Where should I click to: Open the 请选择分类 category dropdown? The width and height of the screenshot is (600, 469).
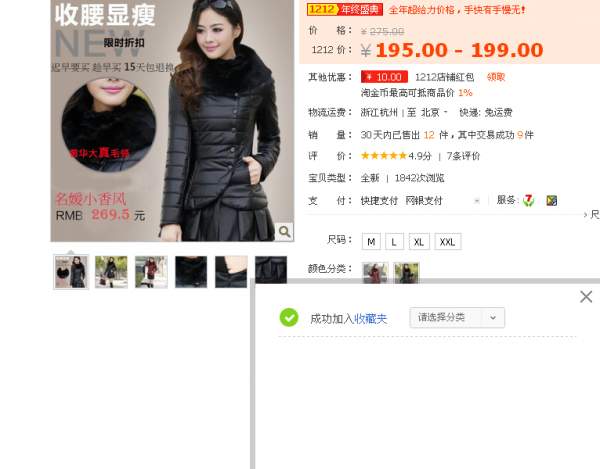(457, 318)
